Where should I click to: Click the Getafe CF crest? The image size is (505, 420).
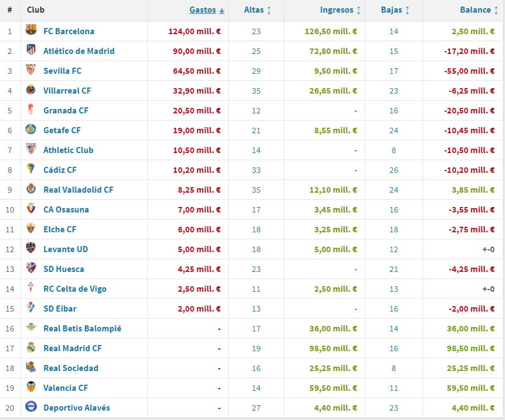point(31,129)
